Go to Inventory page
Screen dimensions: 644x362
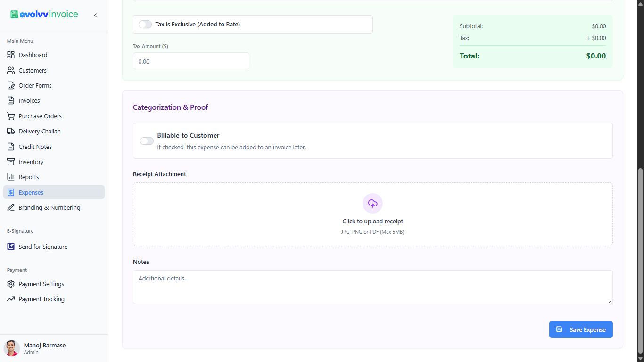[x=54, y=162]
